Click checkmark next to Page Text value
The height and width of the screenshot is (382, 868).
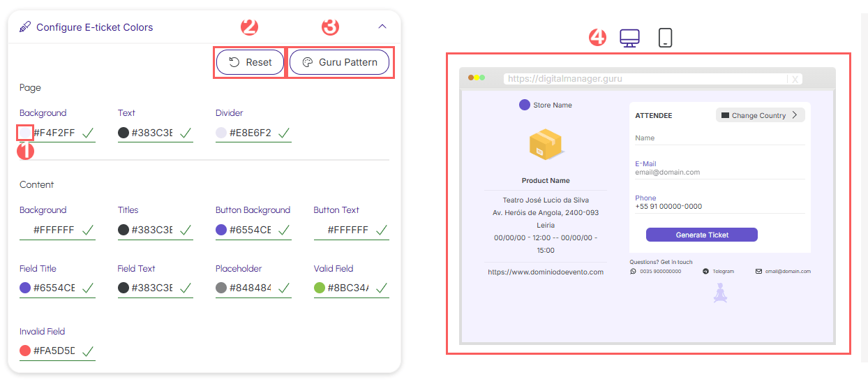186,132
